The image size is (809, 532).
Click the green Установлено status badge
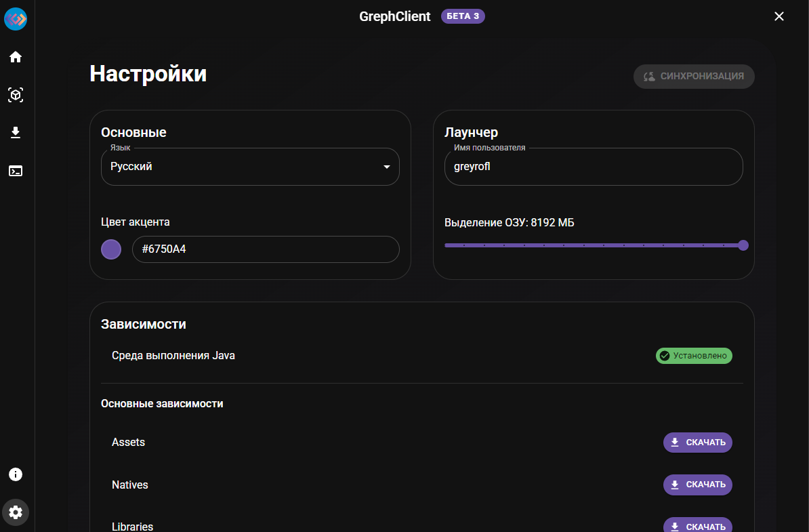click(x=694, y=356)
